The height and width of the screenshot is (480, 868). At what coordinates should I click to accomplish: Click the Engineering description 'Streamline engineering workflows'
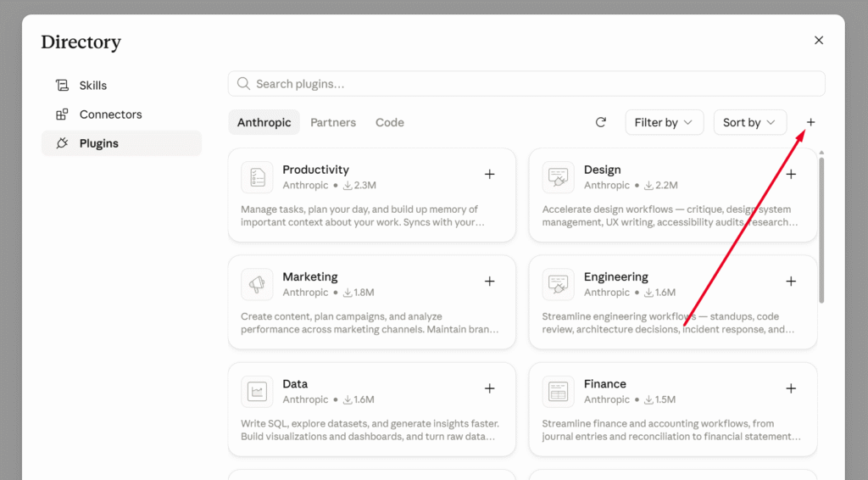click(x=668, y=323)
